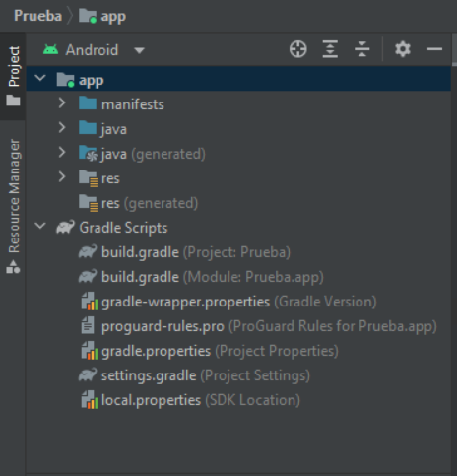This screenshot has width=457, height=476.
Task: Click the green Android robot icon
Action: tap(50, 50)
